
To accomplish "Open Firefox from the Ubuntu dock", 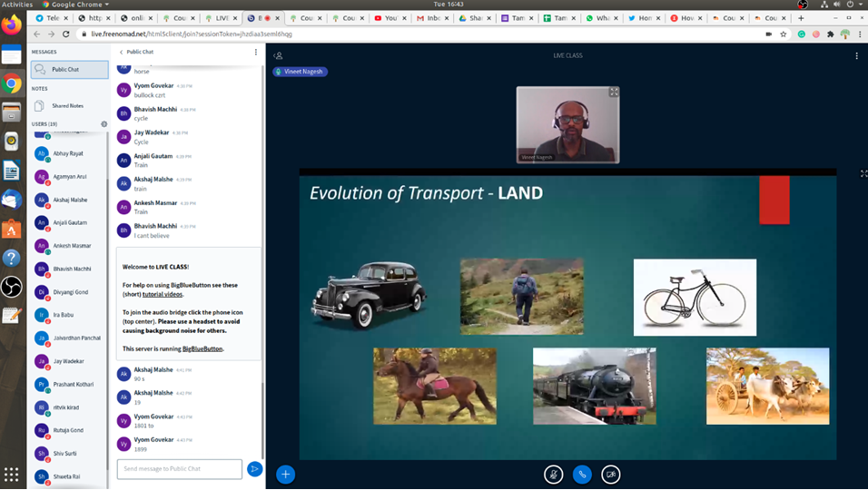I will click(11, 26).
